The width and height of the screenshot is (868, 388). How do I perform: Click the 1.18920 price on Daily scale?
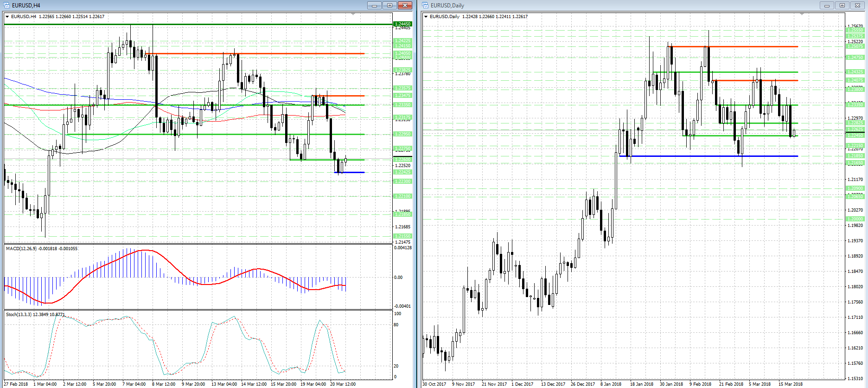click(855, 256)
